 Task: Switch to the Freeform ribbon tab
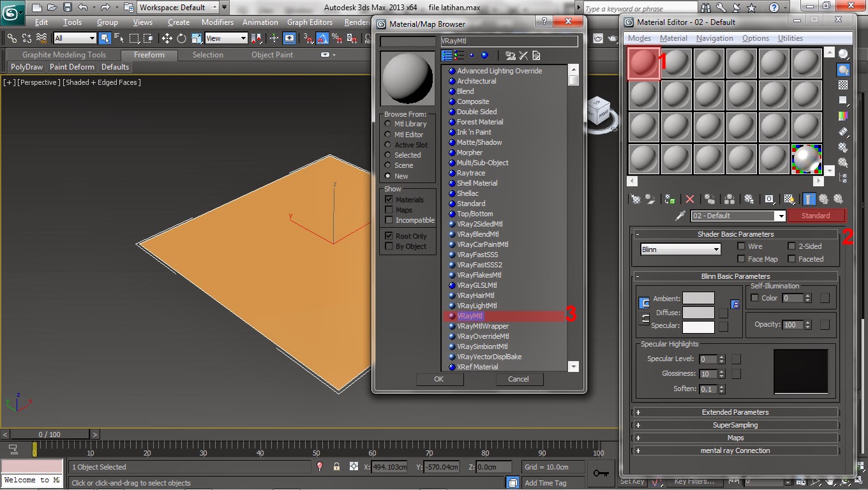(x=149, y=55)
